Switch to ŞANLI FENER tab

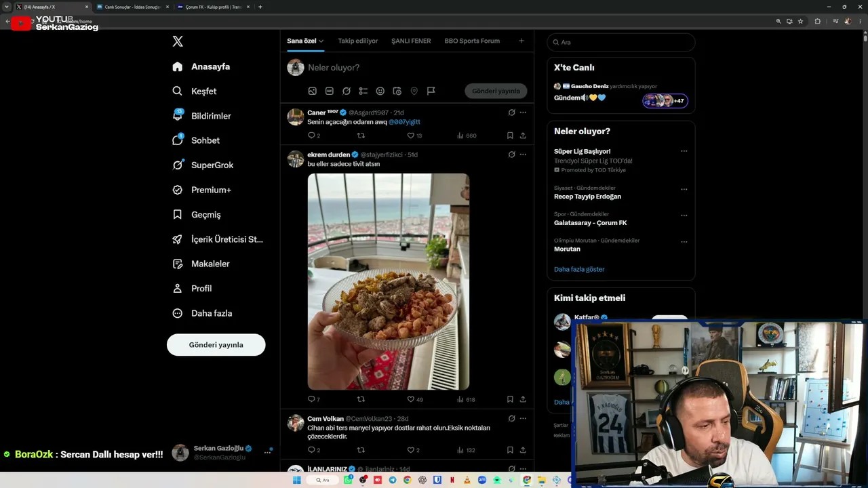(x=411, y=41)
